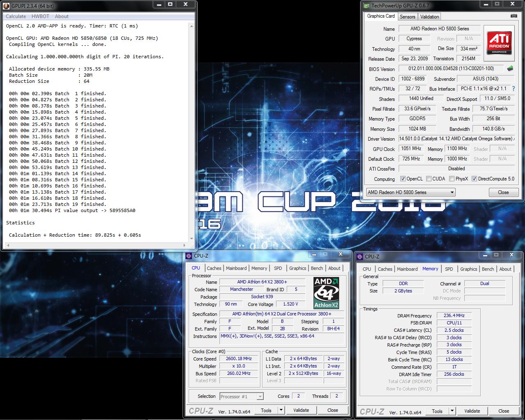Click the Validate button in left CPU-Z
This screenshot has width=525, height=420.
point(301,410)
